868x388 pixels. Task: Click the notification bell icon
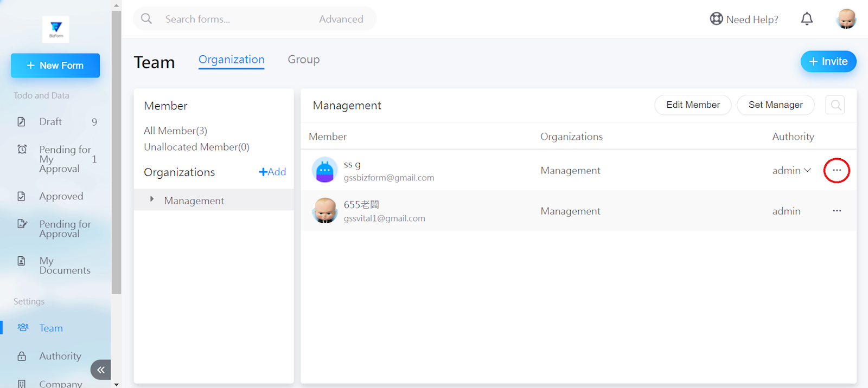[807, 19]
